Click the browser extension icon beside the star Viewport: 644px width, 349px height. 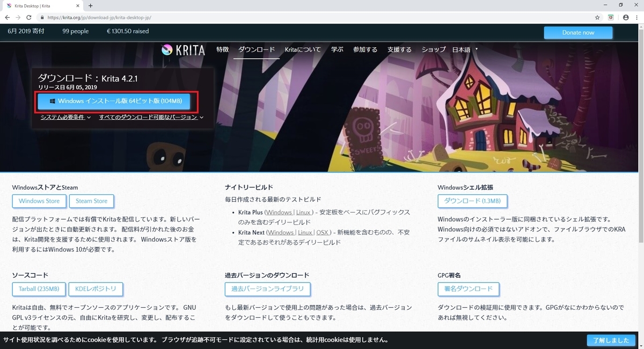pyautogui.click(x=611, y=17)
